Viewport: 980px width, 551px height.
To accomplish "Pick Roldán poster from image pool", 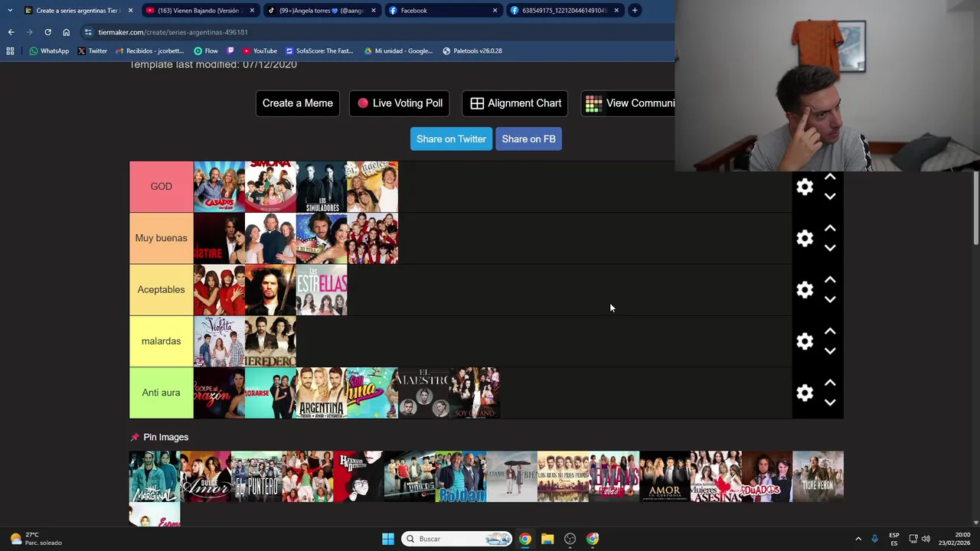I will (461, 477).
